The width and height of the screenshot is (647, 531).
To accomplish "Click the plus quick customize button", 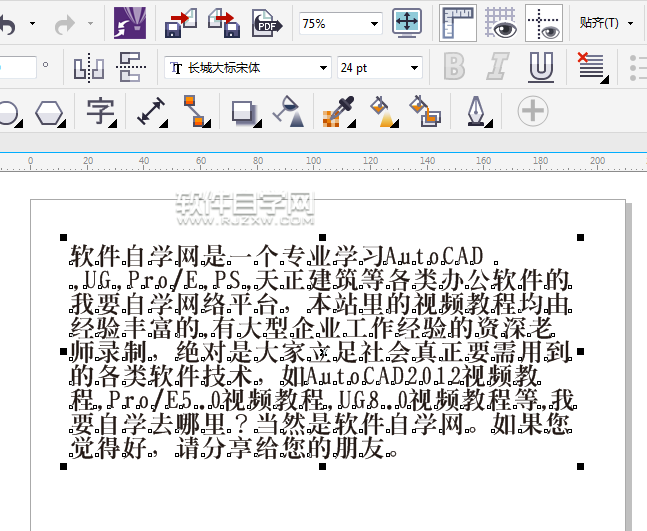I will [533, 111].
